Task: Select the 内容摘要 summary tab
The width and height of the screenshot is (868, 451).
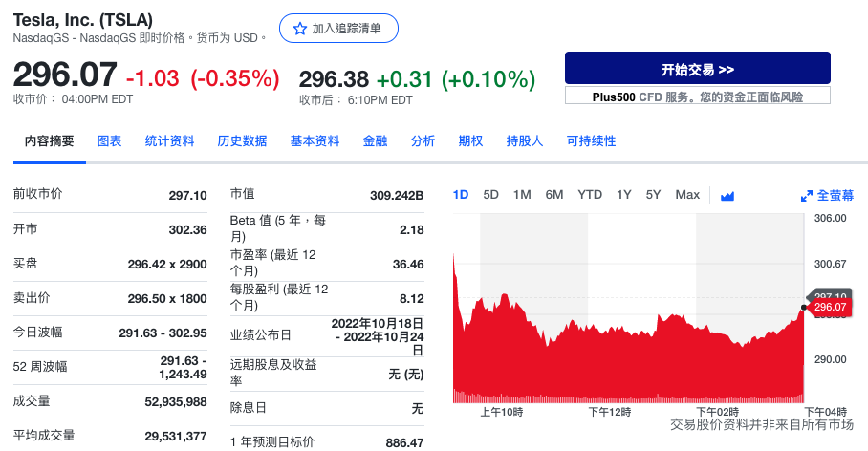Action: 50,141
